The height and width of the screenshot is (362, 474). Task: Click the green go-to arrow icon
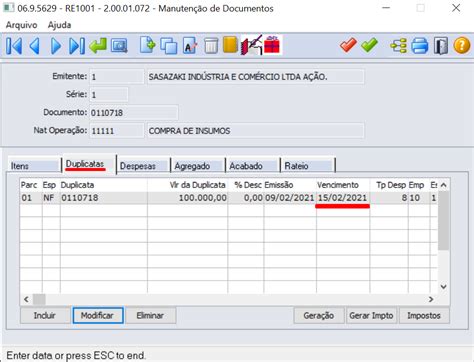pos(98,46)
